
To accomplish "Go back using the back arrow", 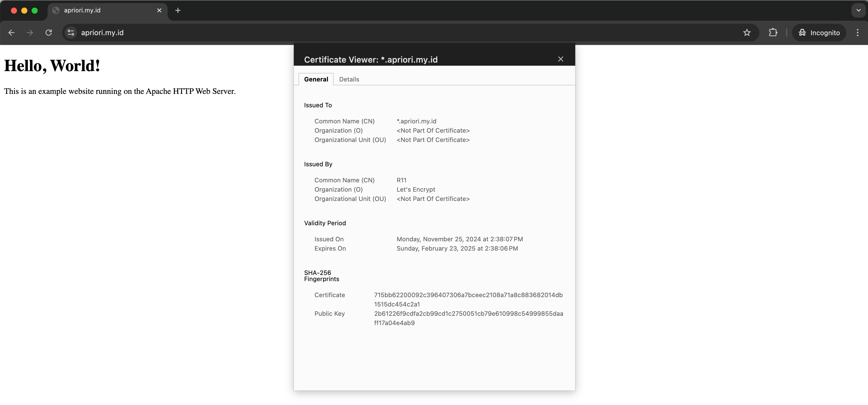I will [11, 33].
